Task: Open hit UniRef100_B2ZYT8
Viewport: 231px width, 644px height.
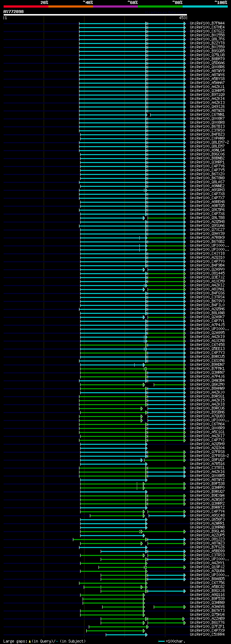Action: (x=207, y=43)
